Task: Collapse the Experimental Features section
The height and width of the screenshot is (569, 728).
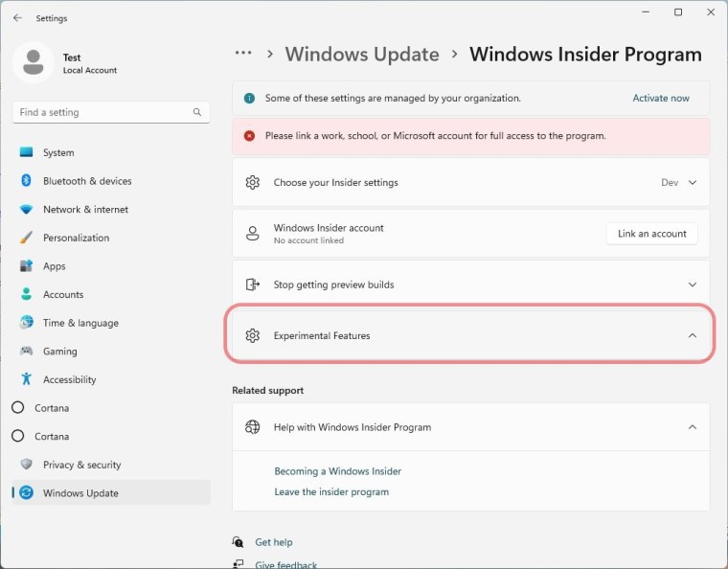Action: pyautogui.click(x=692, y=335)
